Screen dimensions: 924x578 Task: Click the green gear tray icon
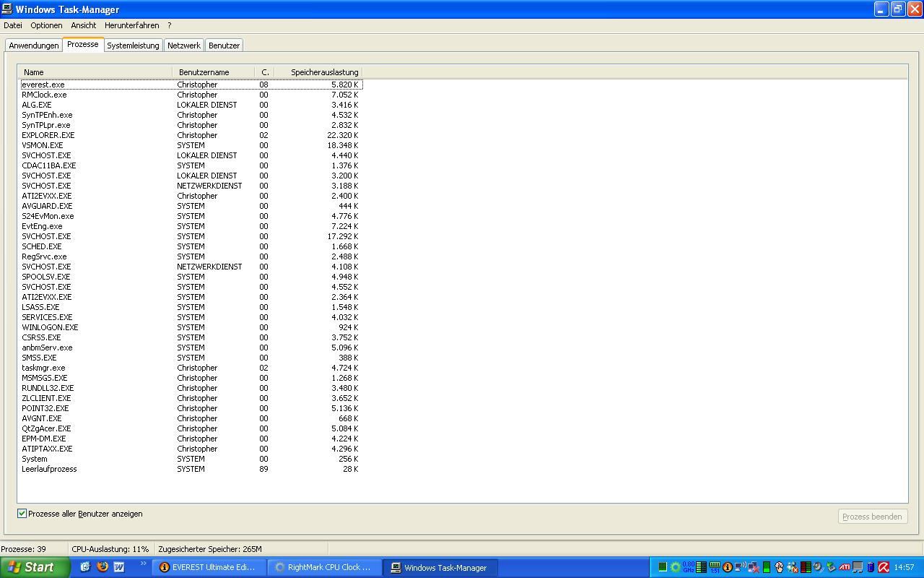pyautogui.click(x=676, y=567)
